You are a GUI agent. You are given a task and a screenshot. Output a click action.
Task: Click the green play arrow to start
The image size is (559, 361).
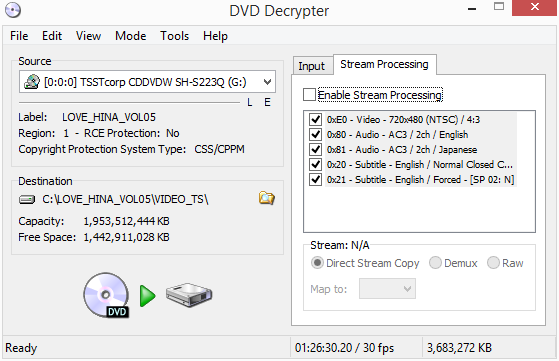(147, 295)
